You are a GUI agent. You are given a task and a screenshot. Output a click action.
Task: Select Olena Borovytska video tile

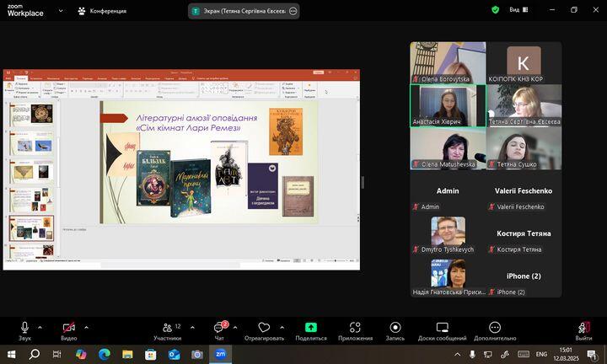448,62
